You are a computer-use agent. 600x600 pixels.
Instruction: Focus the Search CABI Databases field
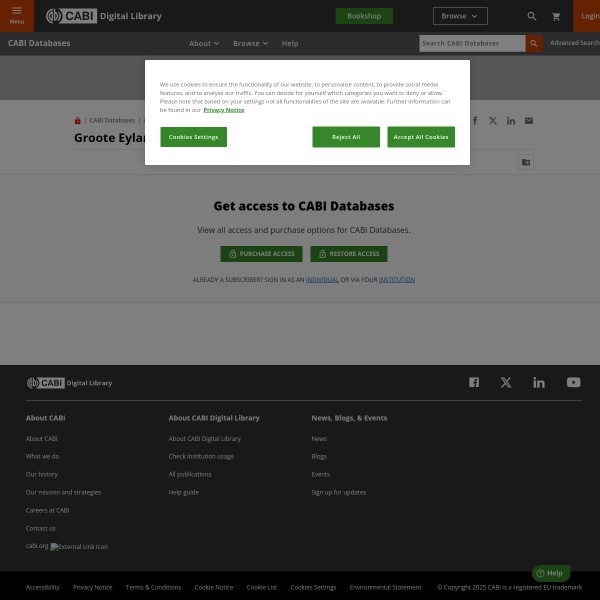pyautogui.click(x=471, y=43)
